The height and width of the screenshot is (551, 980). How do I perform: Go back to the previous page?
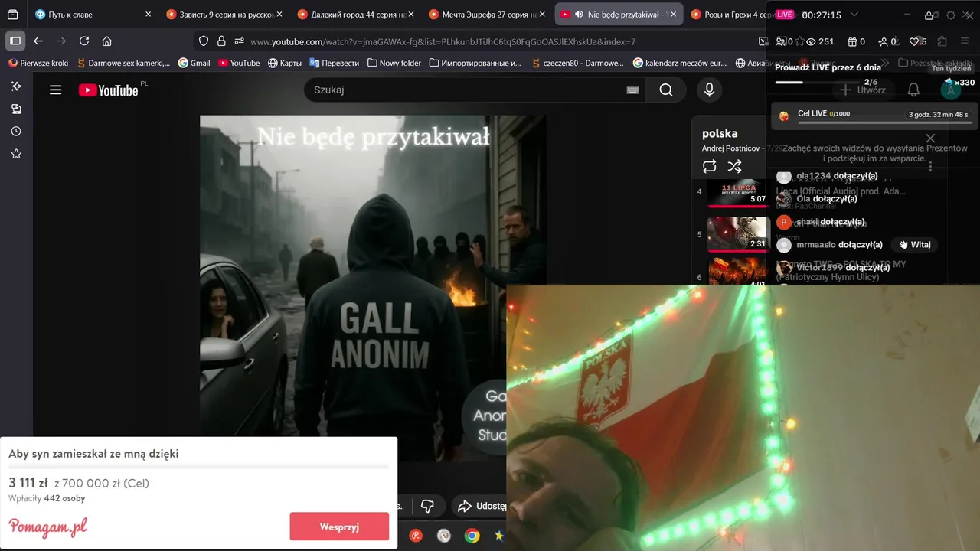pyautogui.click(x=38, y=41)
